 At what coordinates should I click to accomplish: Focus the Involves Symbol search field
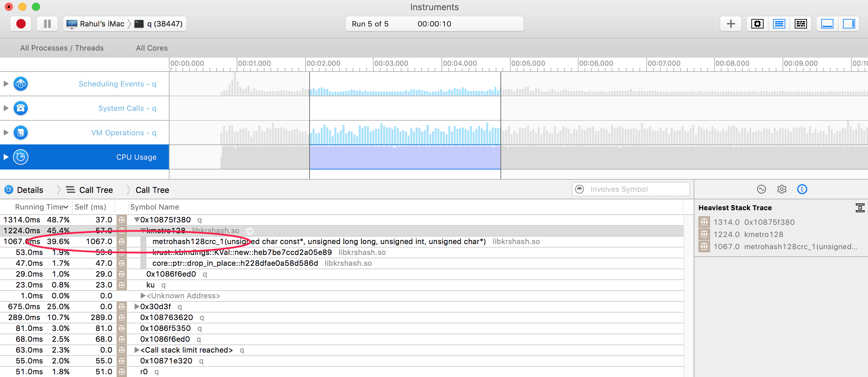[x=631, y=189]
